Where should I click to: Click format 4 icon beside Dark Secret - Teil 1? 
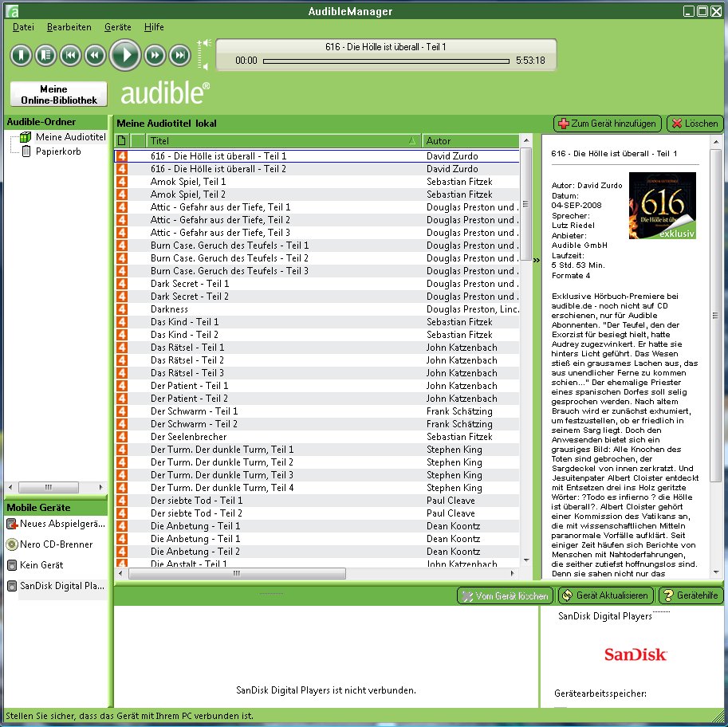point(122,284)
